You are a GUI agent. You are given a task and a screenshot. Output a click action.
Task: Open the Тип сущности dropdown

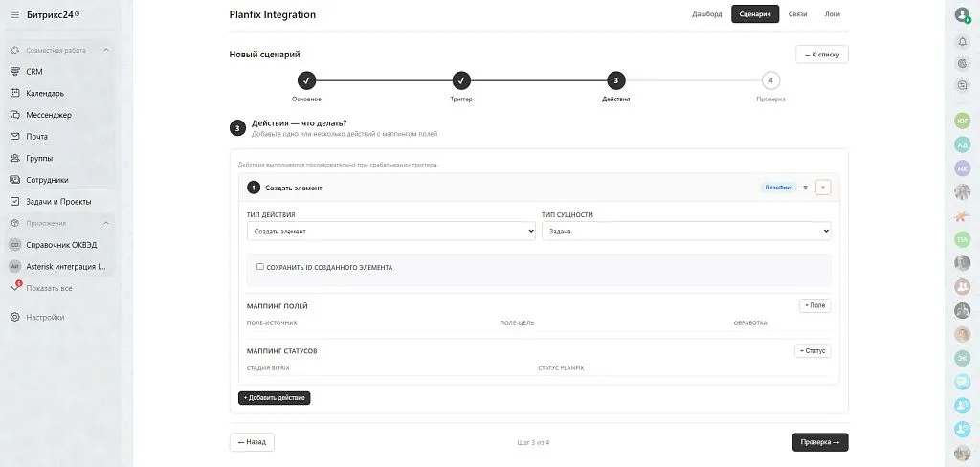pos(686,231)
